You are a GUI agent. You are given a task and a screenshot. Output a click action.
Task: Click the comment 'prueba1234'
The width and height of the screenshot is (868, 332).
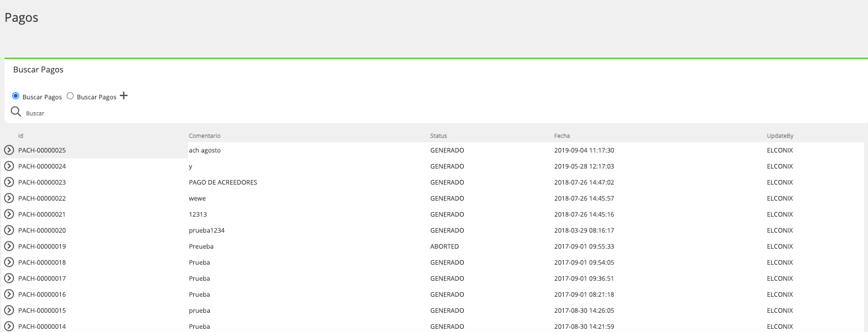(x=207, y=230)
